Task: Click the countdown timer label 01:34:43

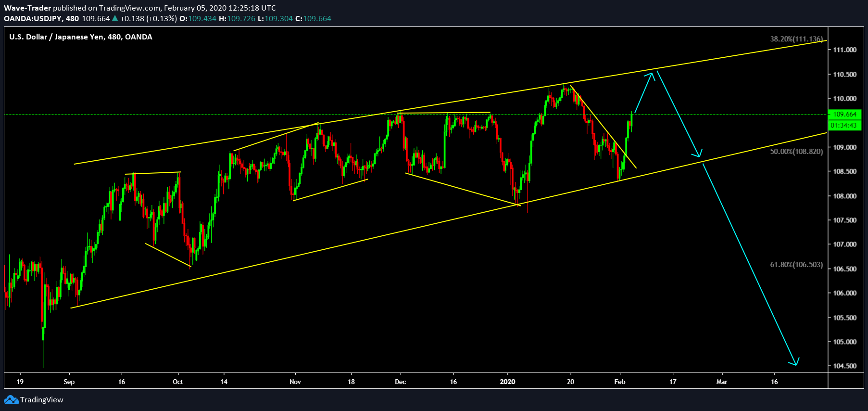Action: [x=844, y=125]
